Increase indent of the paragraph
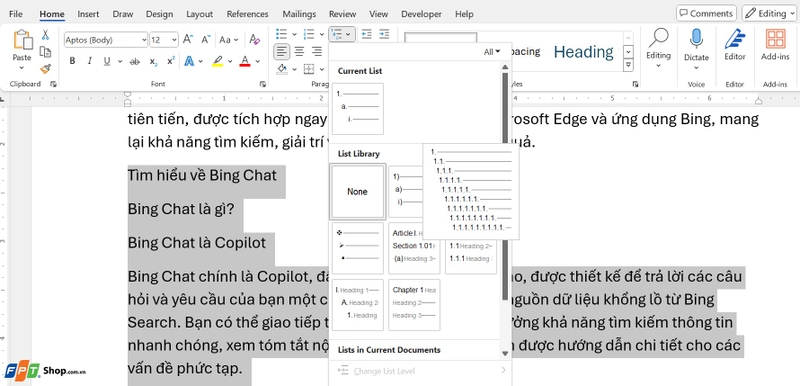The height and width of the screenshot is (386, 800). point(384,34)
